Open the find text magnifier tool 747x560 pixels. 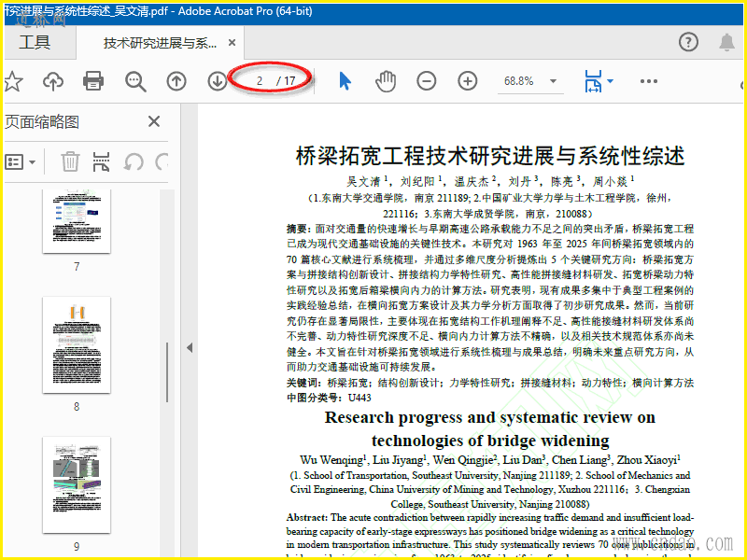coord(135,81)
